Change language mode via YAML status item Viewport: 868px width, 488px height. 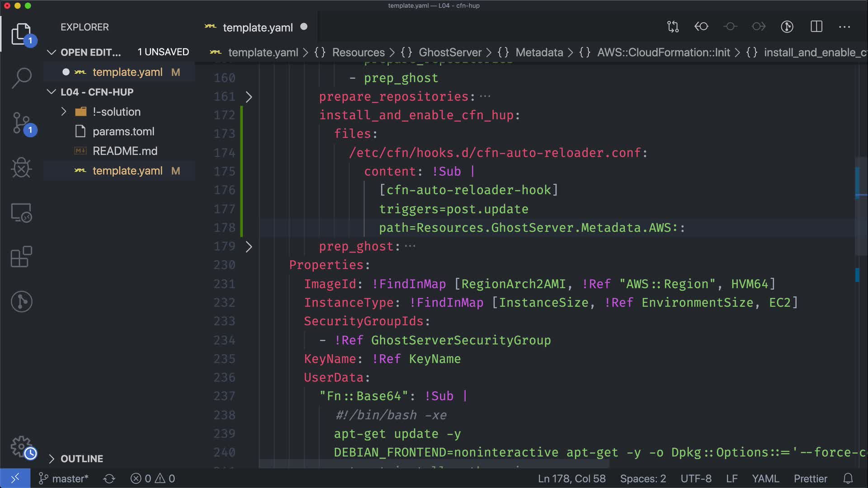pos(765,479)
